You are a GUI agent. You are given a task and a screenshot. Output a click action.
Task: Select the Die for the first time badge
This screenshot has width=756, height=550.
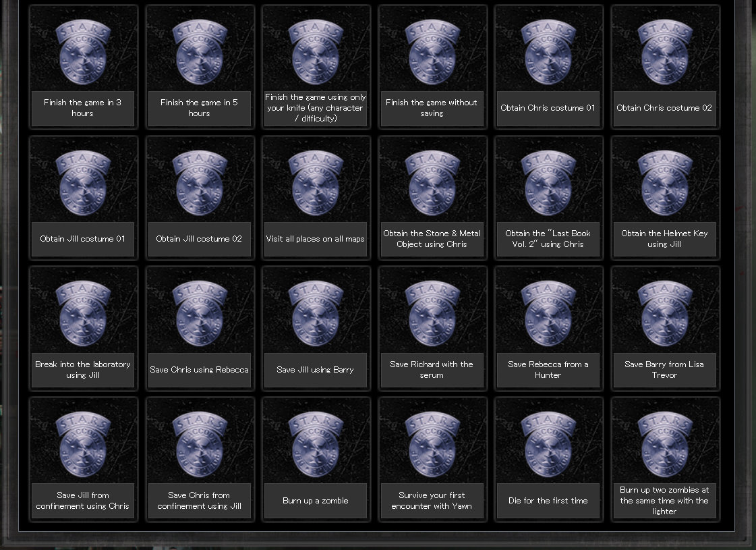(548, 445)
